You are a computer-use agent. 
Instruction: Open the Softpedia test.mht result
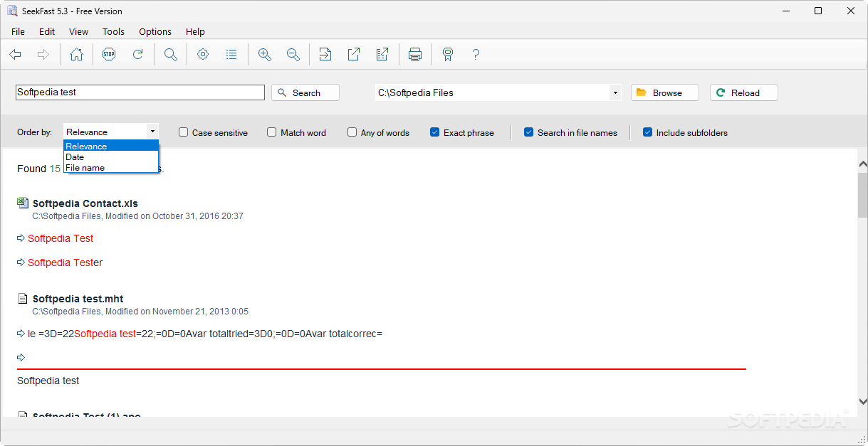click(x=78, y=299)
